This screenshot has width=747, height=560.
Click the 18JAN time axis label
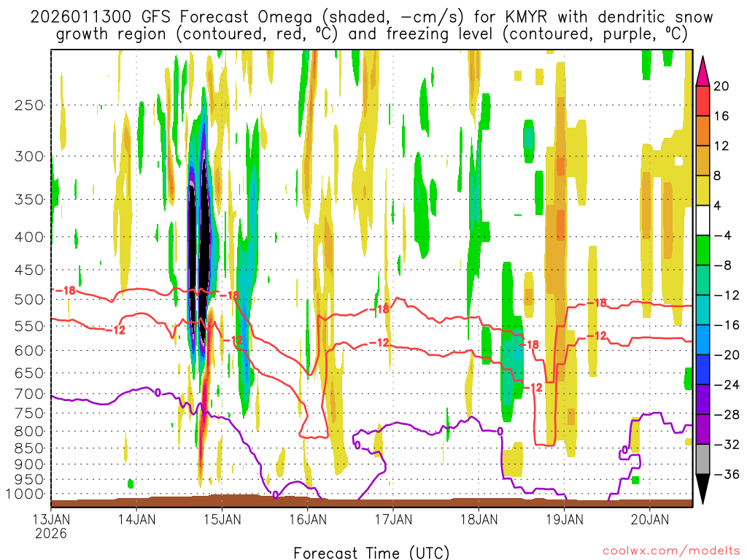[x=479, y=519]
